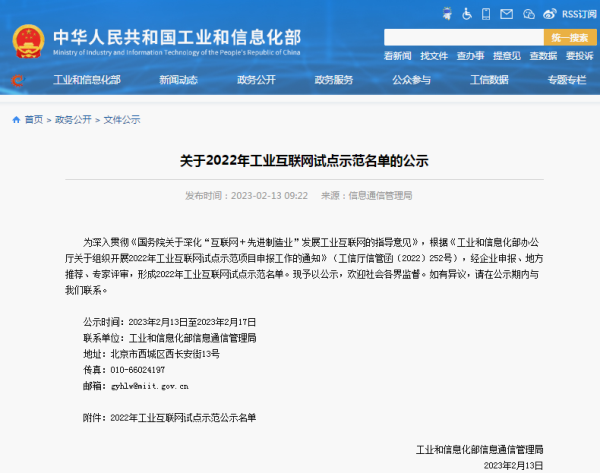The width and height of the screenshot is (600, 473).
Task: Open the 工信数据 navigation item
Action: tap(489, 80)
